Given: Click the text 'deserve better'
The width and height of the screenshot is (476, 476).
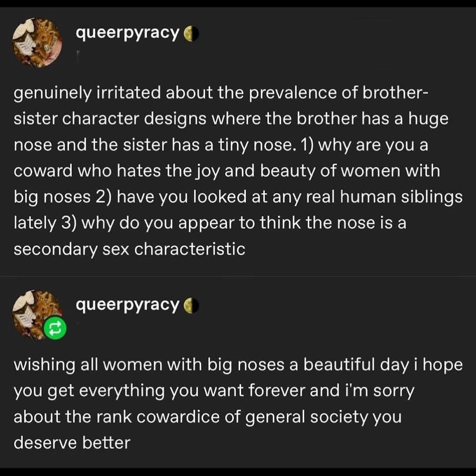Looking at the screenshot, I should coord(72,443).
